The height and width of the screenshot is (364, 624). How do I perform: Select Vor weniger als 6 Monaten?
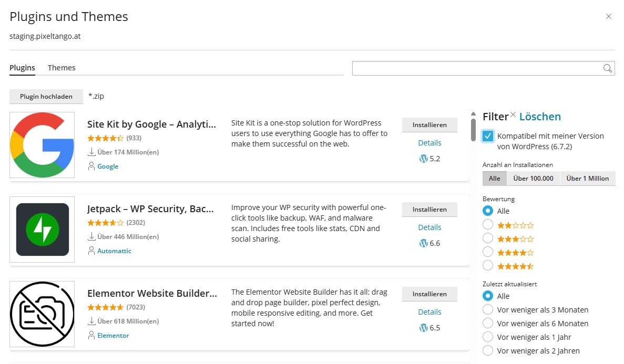coord(487,323)
